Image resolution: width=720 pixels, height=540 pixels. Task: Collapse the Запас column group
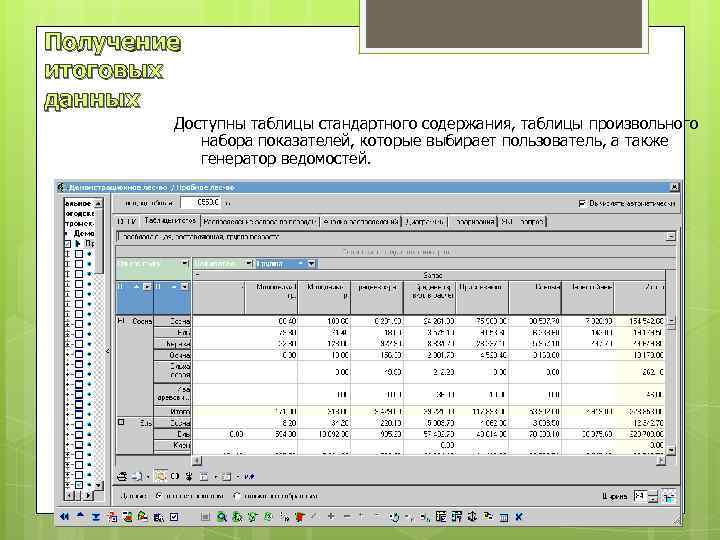[x=197, y=275]
